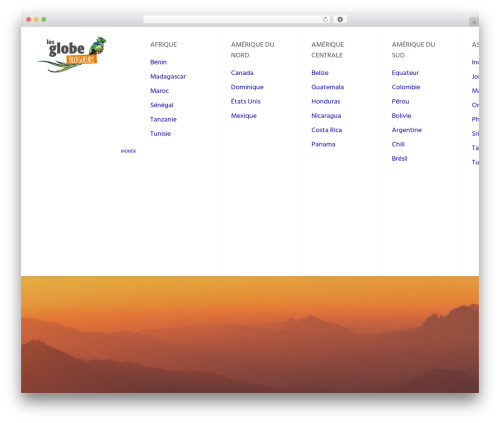Close the browser window with the red button
The height and width of the screenshot is (423, 500).
pos(29,20)
